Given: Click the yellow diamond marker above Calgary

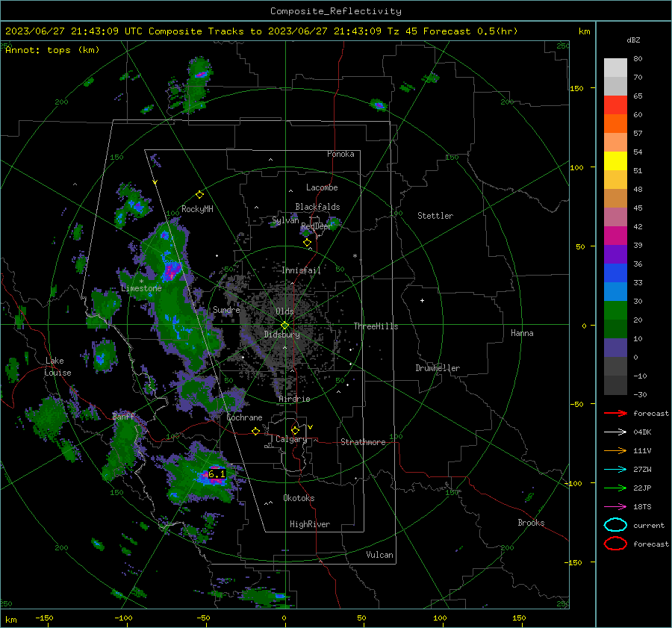Looking at the screenshot, I should [295, 430].
